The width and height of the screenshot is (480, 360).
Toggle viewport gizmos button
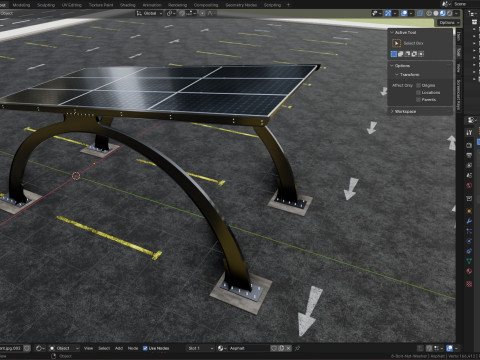388,13
